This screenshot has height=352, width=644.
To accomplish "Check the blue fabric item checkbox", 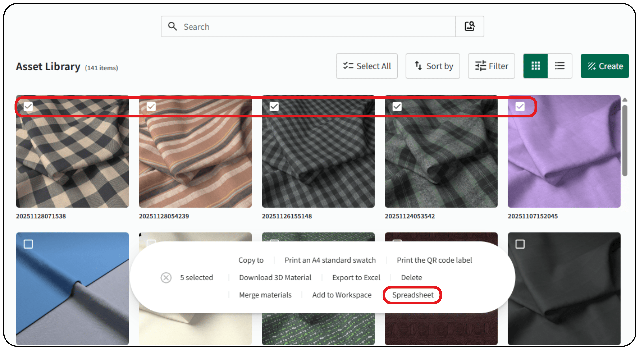I will [x=28, y=244].
